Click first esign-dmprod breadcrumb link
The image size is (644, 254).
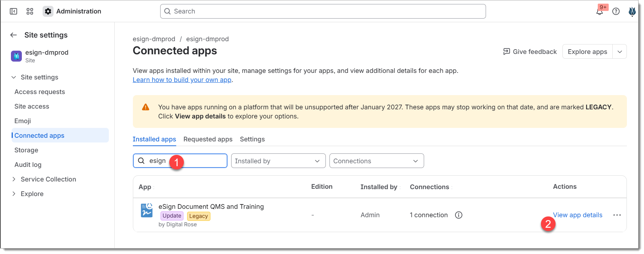pyautogui.click(x=154, y=39)
